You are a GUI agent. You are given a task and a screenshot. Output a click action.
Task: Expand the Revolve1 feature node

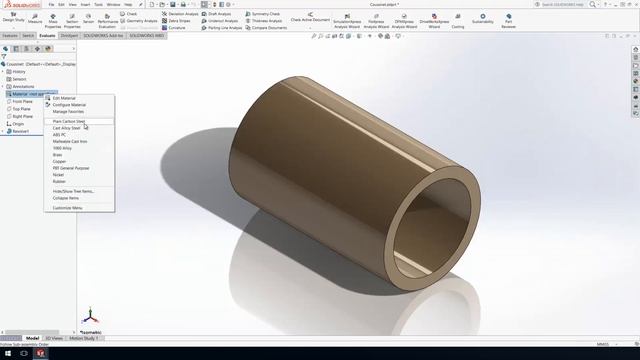(x=2, y=131)
